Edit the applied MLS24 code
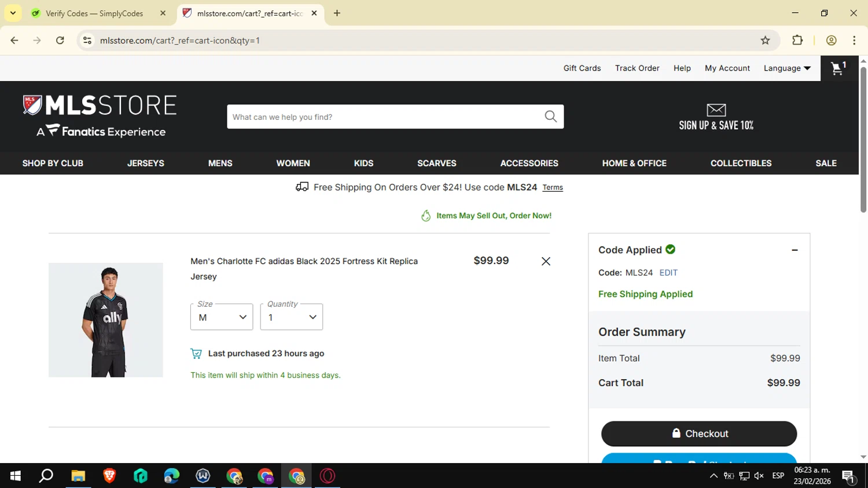 click(x=668, y=273)
